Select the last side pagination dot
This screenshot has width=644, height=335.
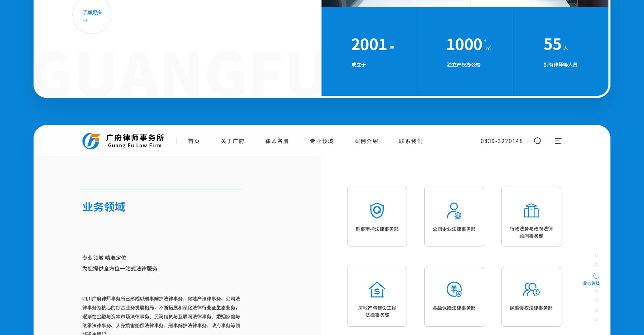(596, 320)
